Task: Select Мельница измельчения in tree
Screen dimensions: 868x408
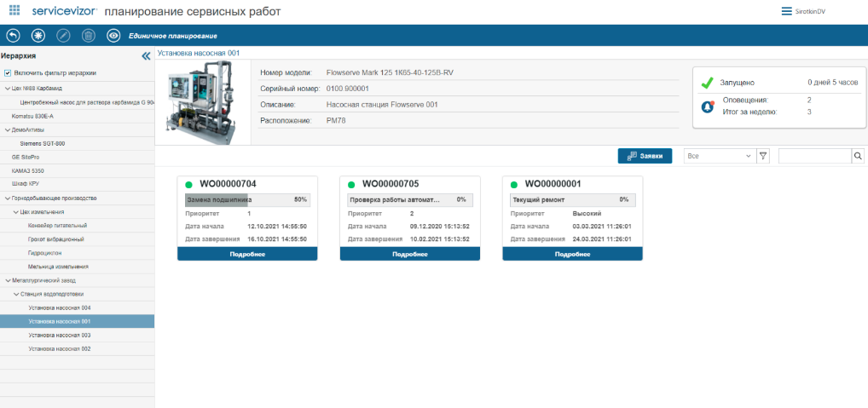Action: (x=58, y=267)
